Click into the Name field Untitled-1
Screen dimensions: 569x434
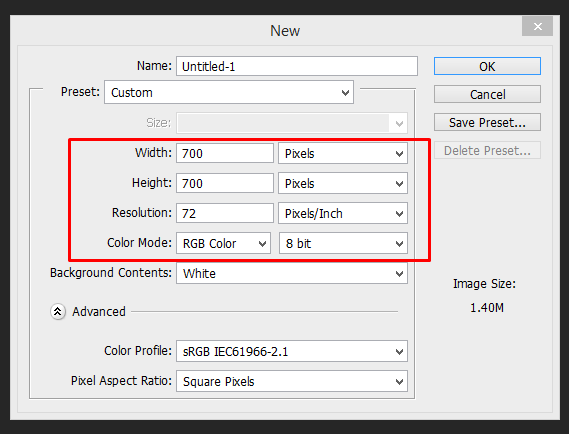pos(297,66)
